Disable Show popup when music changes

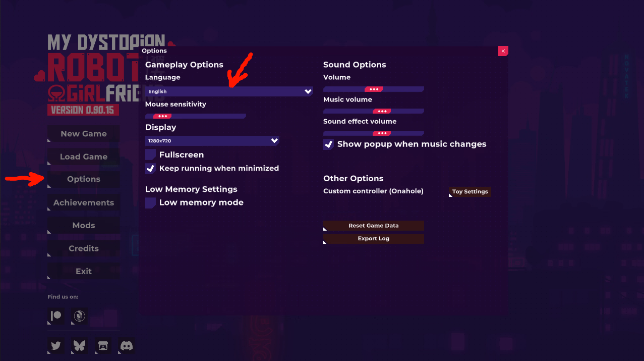328,144
